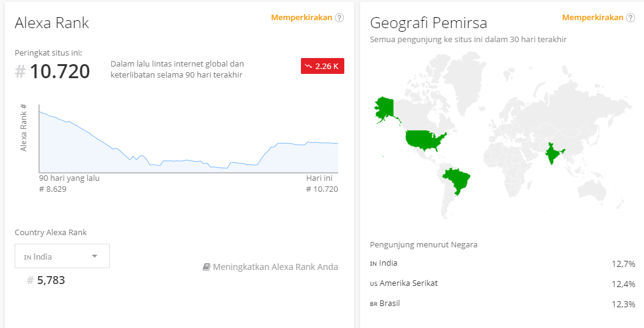Click help icon beside Alexa Rank Memperkirakan
Screen dimensions: 644x328
point(339,18)
